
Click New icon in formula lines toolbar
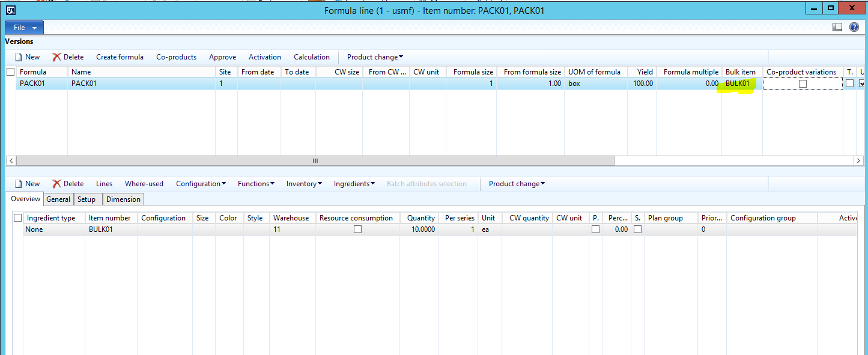tap(19, 184)
